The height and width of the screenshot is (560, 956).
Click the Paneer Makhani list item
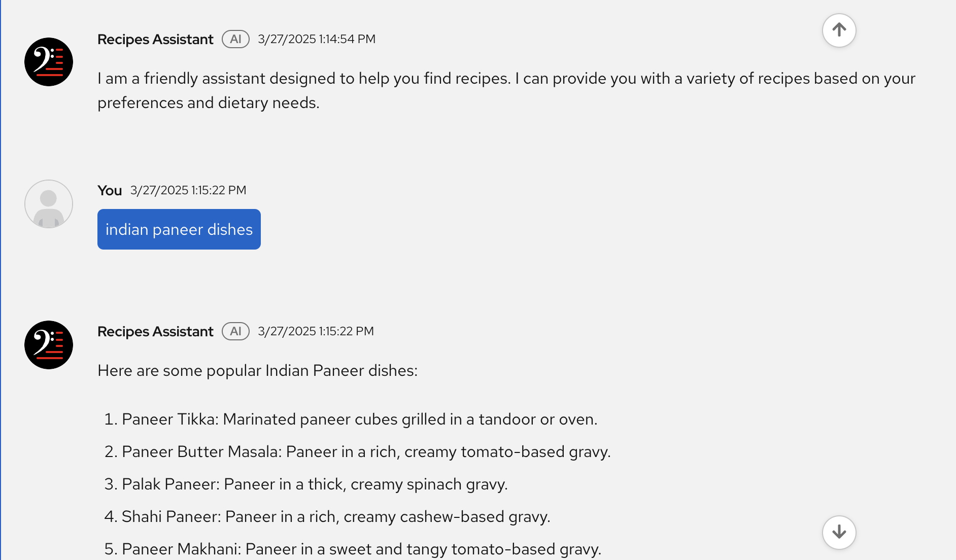click(x=353, y=549)
